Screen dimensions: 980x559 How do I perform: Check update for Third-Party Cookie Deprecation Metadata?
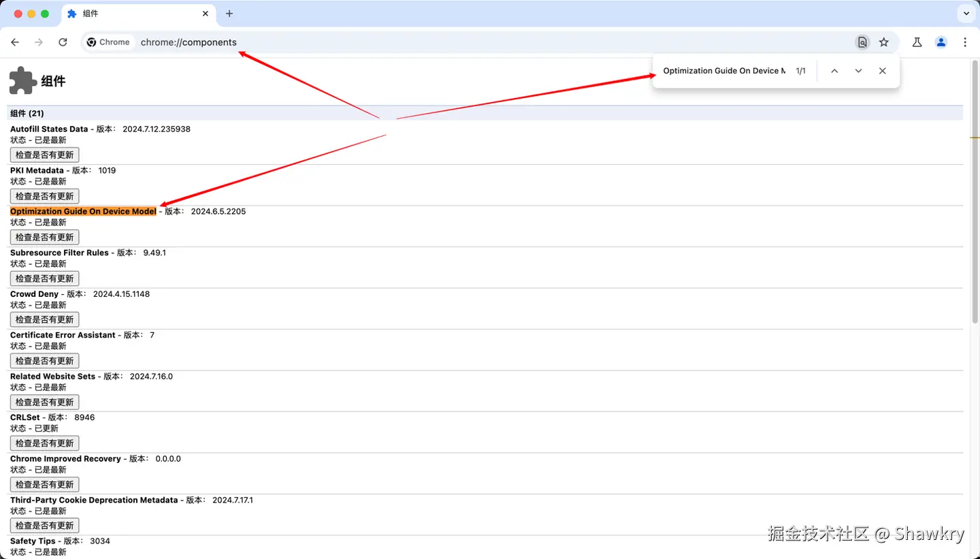coord(45,526)
